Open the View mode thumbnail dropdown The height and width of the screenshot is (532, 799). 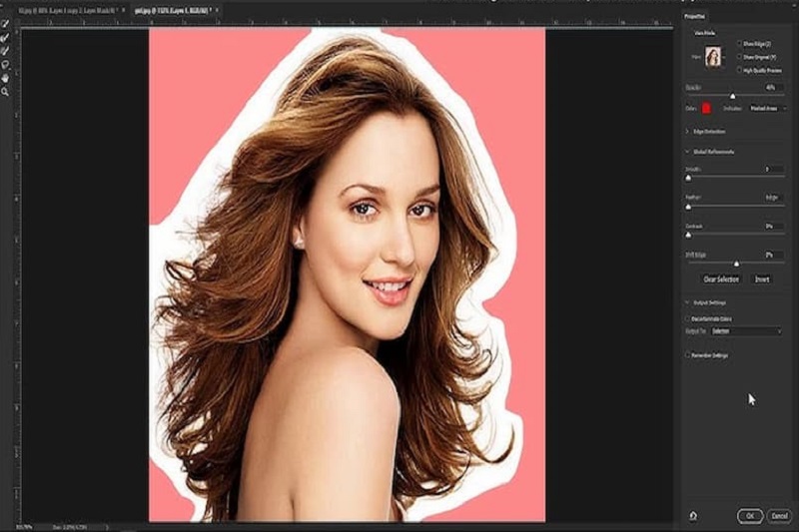coord(714,57)
